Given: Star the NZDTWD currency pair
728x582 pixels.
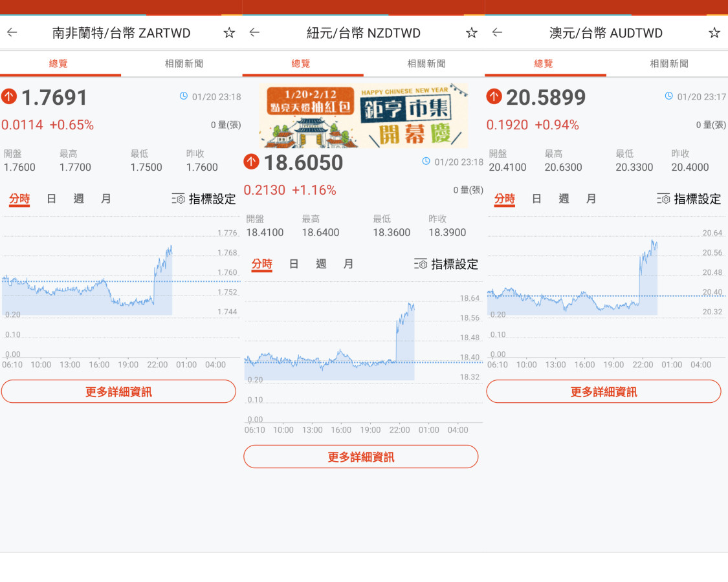Looking at the screenshot, I should point(472,33).
